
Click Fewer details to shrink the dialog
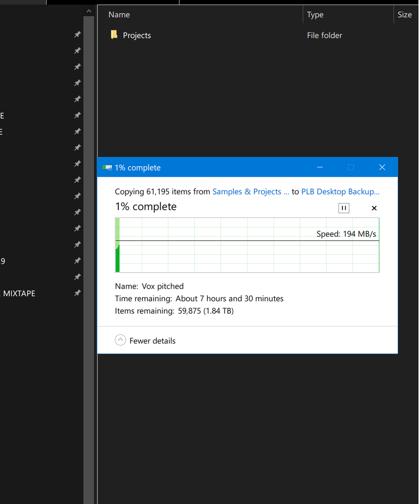pos(152,341)
